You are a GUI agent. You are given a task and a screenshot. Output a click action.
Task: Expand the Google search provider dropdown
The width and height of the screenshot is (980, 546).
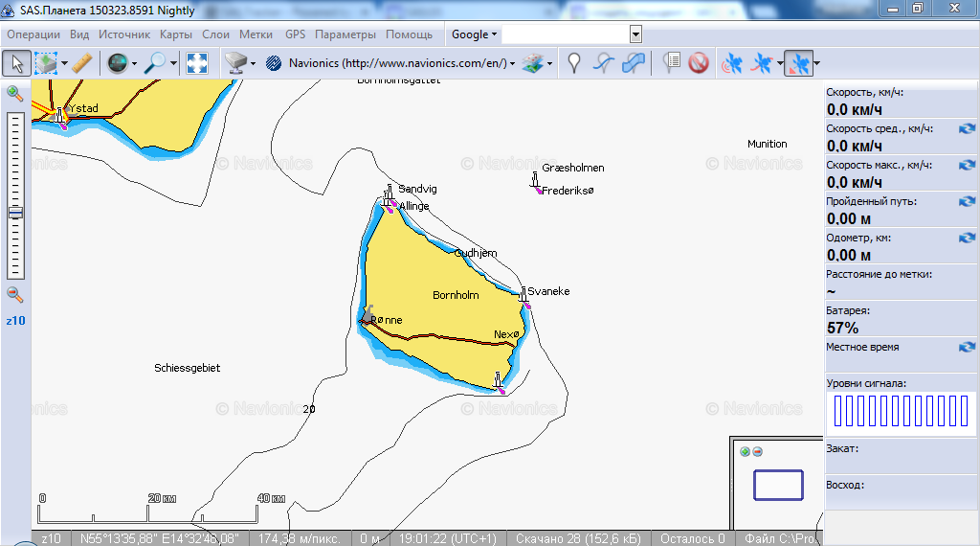[x=474, y=34]
